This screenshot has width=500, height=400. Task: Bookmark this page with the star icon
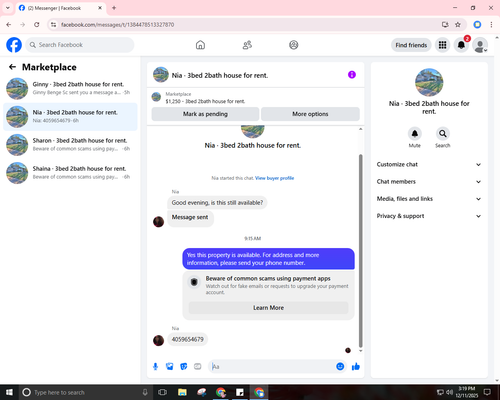coord(458,25)
